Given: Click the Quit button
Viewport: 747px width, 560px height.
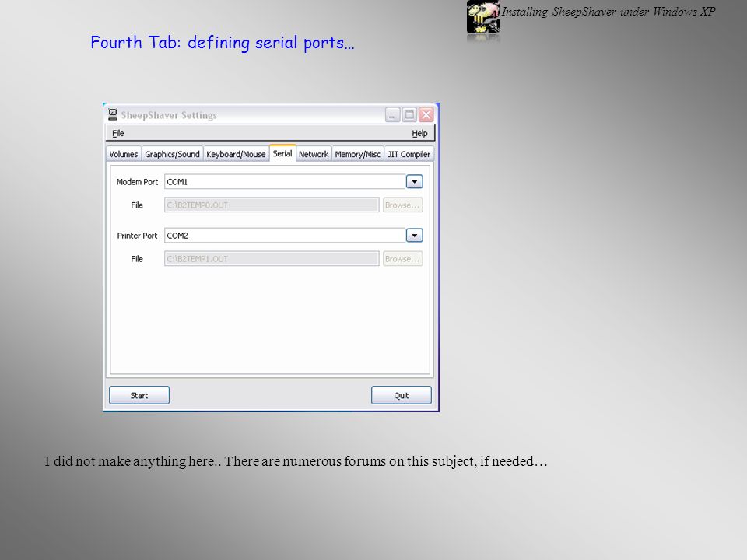Looking at the screenshot, I should [402, 395].
